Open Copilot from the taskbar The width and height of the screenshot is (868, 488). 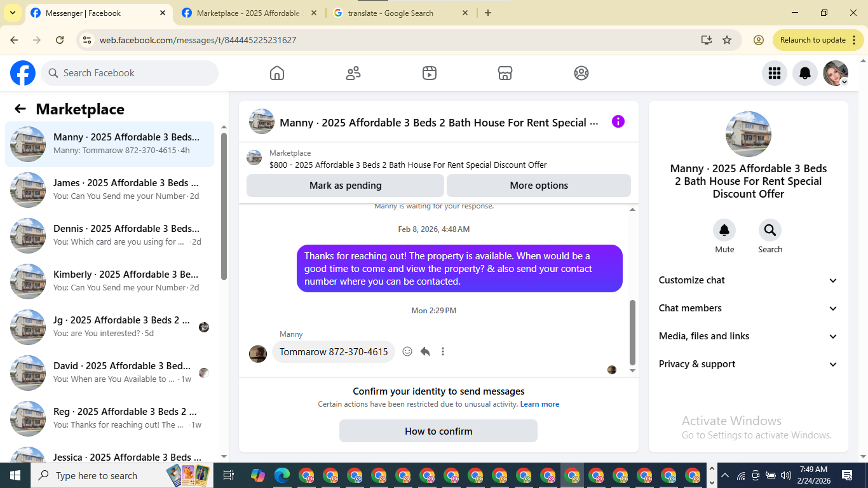click(x=257, y=475)
